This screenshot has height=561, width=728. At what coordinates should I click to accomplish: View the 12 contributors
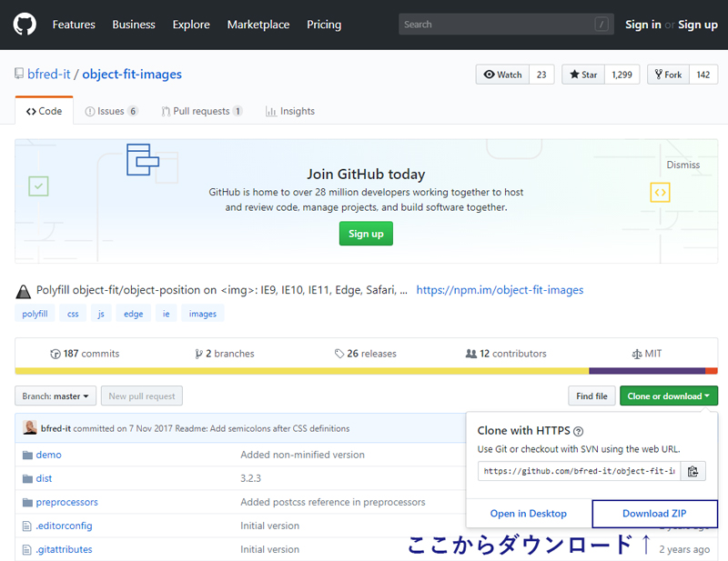pyautogui.click(x=506, y=354)
